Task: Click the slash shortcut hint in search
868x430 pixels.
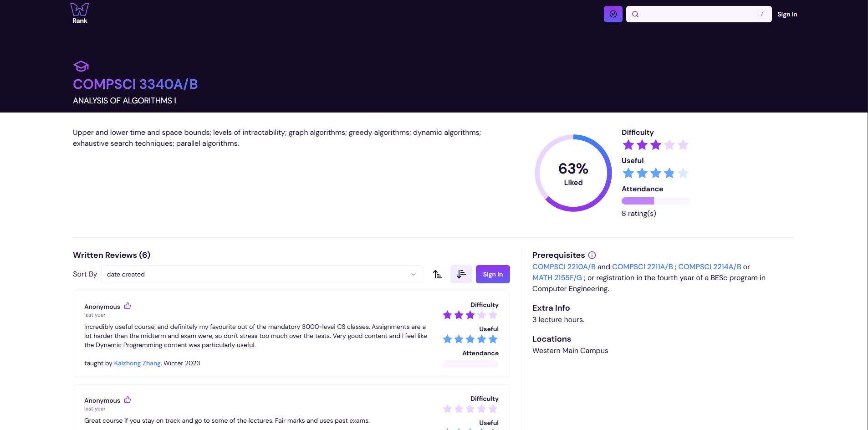Action: [762, 14]
